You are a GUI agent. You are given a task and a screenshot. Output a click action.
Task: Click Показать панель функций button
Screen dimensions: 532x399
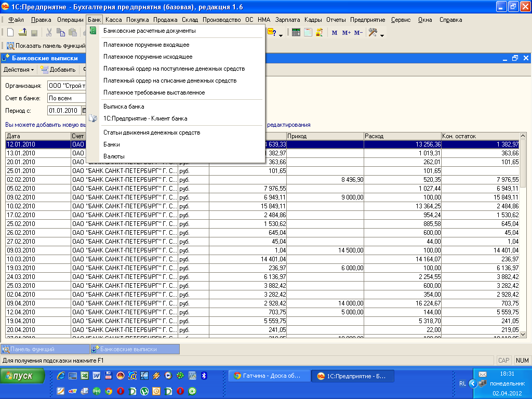point(46,46)
